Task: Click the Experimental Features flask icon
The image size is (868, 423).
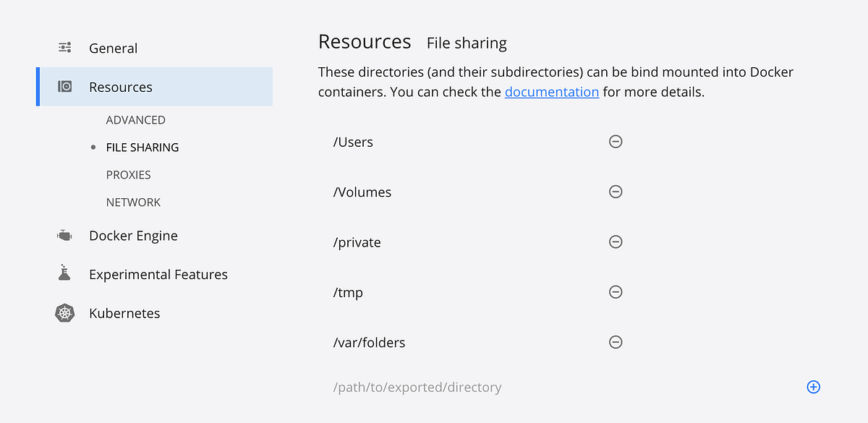Action: (x=65, y=273)
